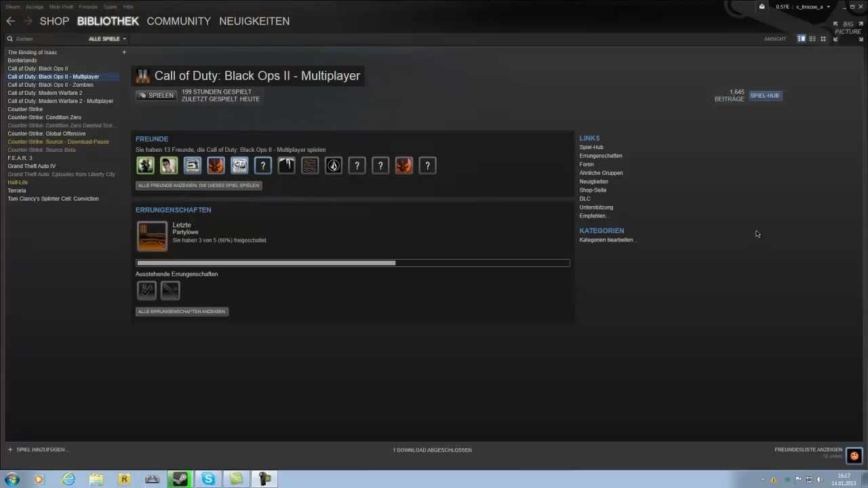Open the Foren link

coord(587,164)
